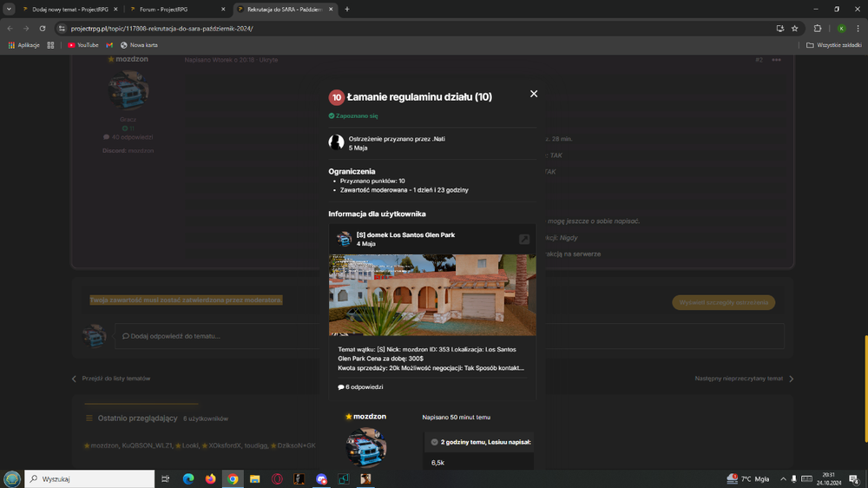Launch Microsoft Edge from taskbar

click(188, 478)
